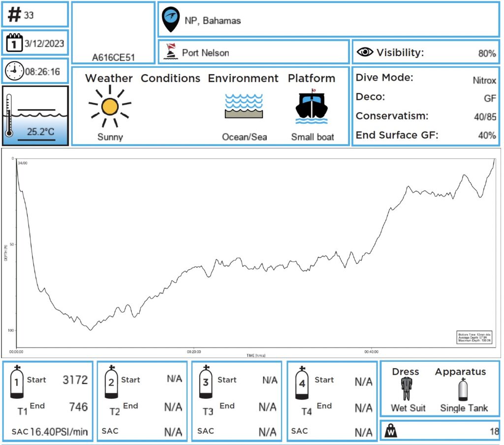Viewport: 504px width, 445px height.
Task: Click the dive number hash icon
Action: click(x=15, y=15)
